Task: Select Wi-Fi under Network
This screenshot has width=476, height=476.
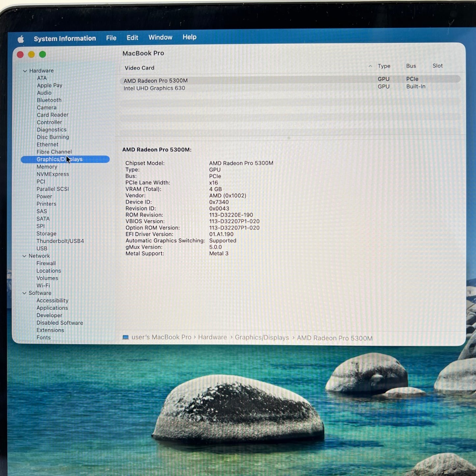Action: pyautogui.click(x=43, y=286)
